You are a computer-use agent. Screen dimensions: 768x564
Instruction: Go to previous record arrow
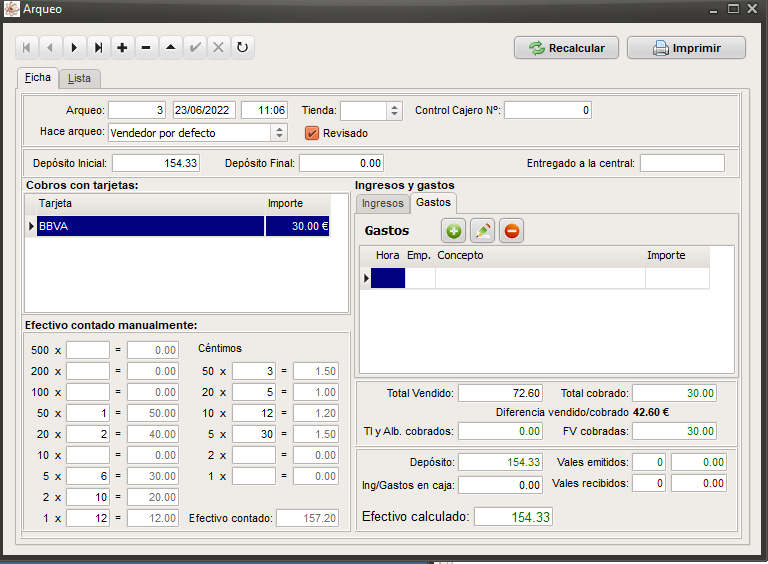pos(50,47)
